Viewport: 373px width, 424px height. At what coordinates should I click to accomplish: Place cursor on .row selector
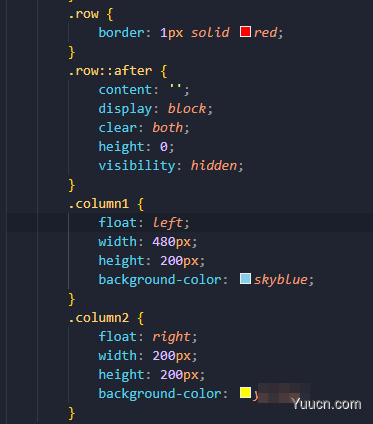pyautogui.click(x=83, y=14)
